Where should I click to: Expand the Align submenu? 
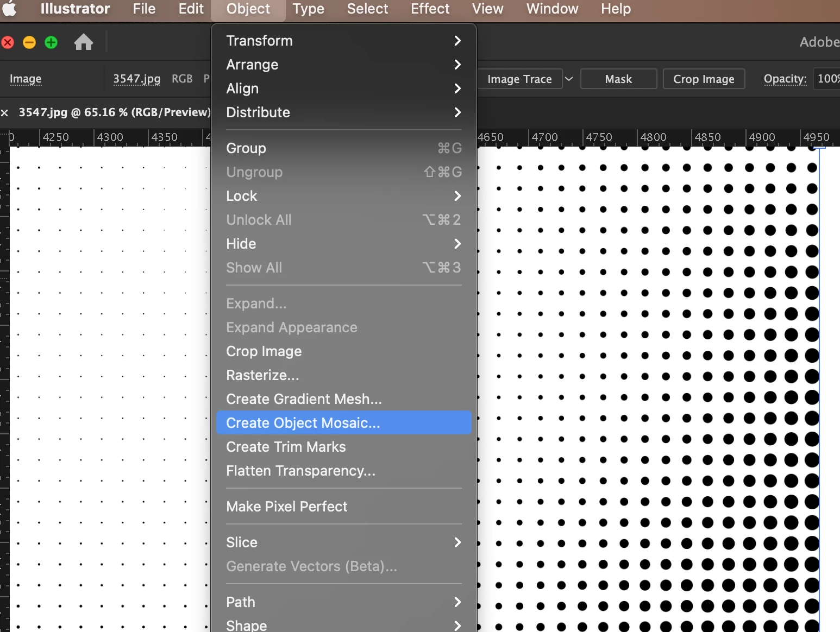coord(344,89)
